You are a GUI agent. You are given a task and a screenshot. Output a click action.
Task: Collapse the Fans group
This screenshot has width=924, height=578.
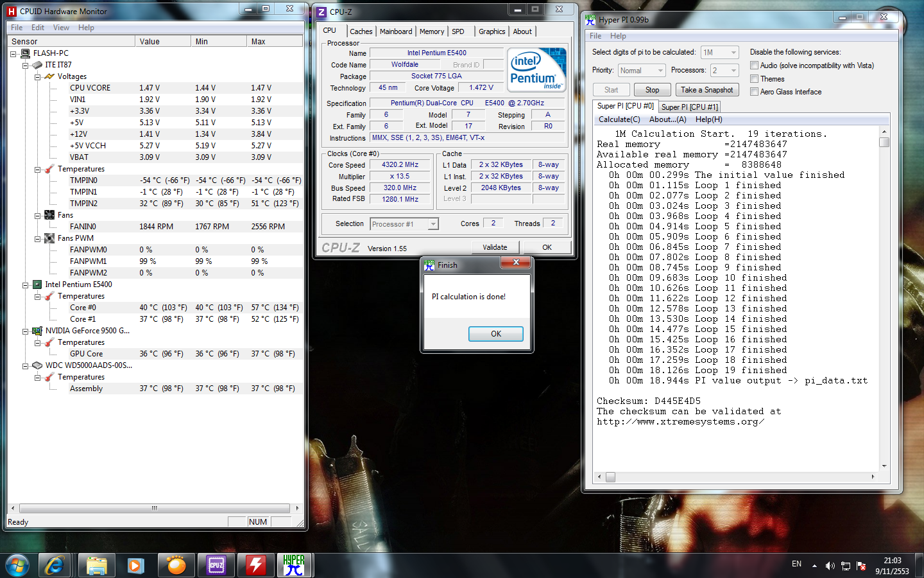pyautogui.click(x=38, y=216)
